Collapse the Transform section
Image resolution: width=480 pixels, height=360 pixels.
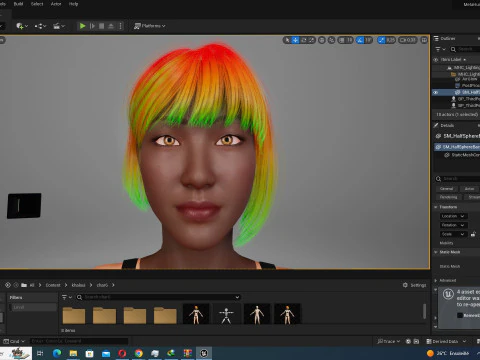point(435,207)
